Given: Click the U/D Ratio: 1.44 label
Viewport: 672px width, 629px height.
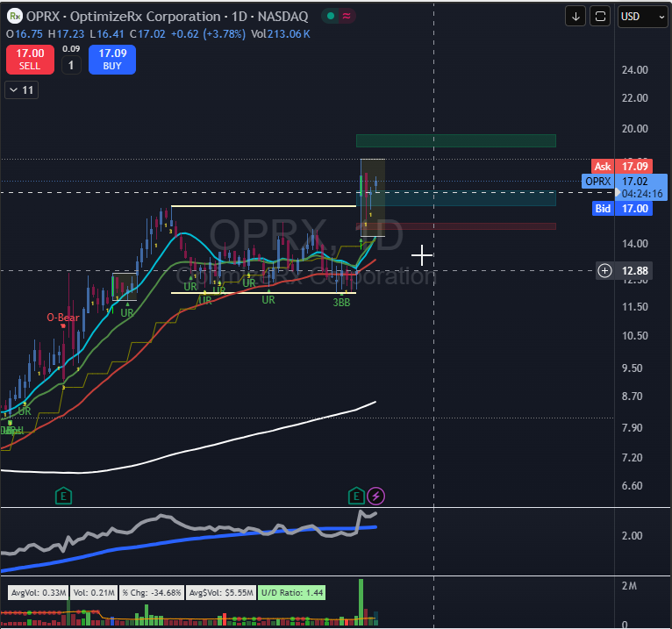Looking at the screenshot, I should pyautogui.click(x=292, y=592).
